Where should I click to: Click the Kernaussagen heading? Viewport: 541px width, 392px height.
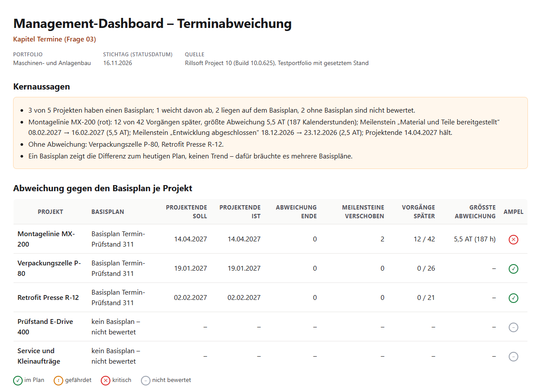pyautogui.click(x=41, y=86)
